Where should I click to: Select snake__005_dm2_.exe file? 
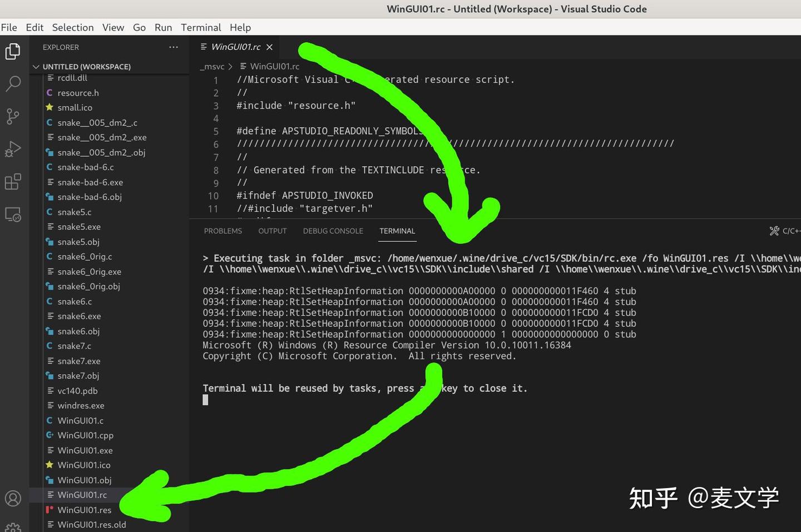(102, 137)
